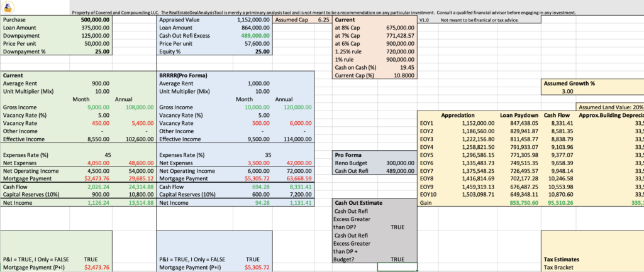644x272 pixels.
Task: Click the round logo icon at top-left
Action: 9,6
